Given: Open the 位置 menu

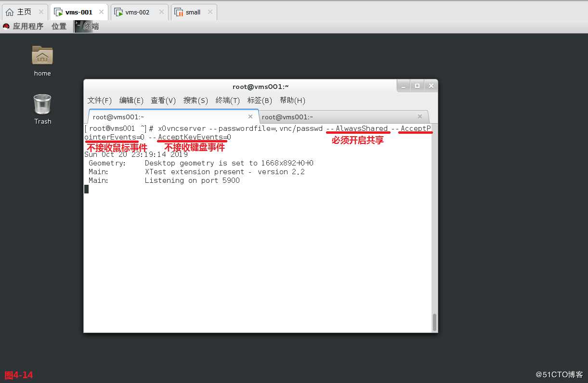Looking at the screenshot, I should click(59, 26).
